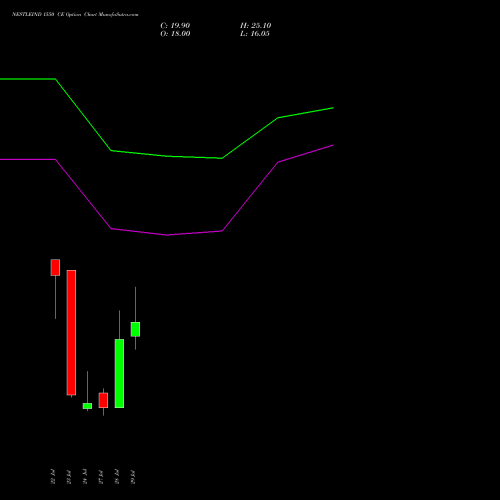This screenshot has width=500, height=500.
Task: Click the 22 Jul date label
Action: [x=53, y=476]
